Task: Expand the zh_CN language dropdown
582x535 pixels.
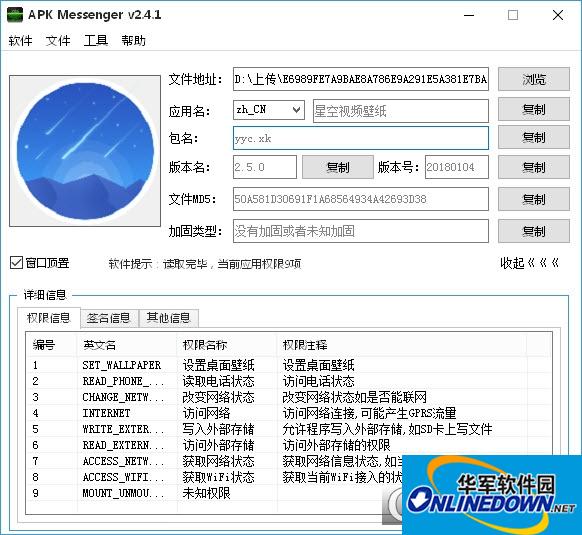Action: [x=269, y=110]
